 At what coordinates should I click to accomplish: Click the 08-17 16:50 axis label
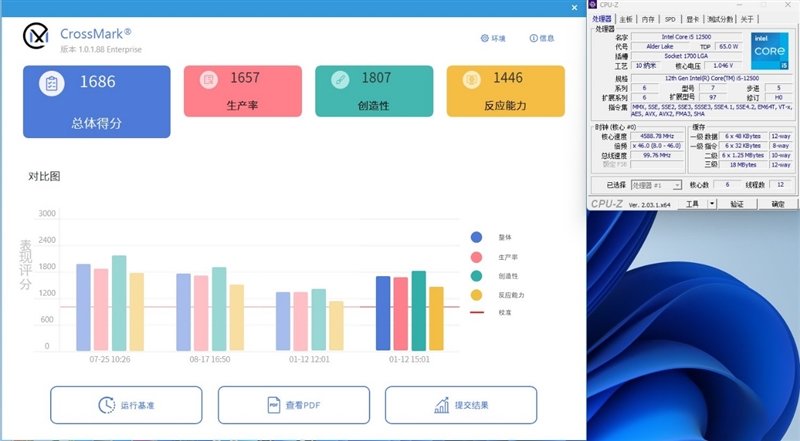tap(210, 359)
